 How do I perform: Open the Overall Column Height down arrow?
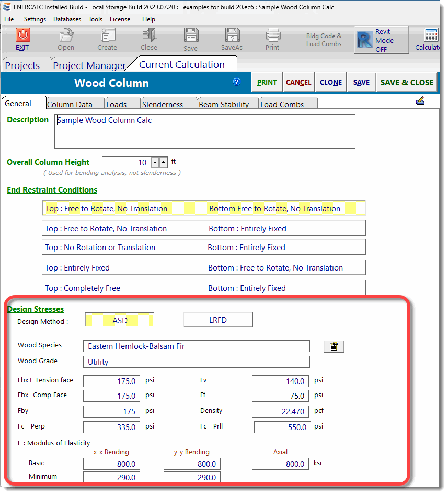click(155, 162)
